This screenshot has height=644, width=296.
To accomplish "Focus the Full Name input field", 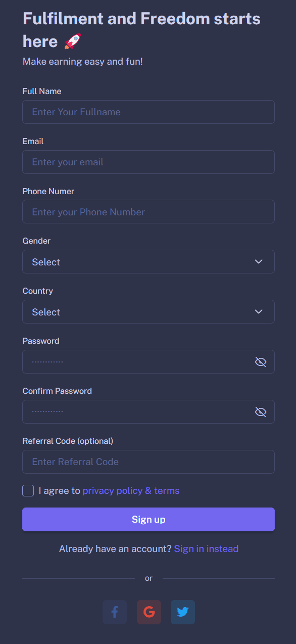I will coord(149,112).
